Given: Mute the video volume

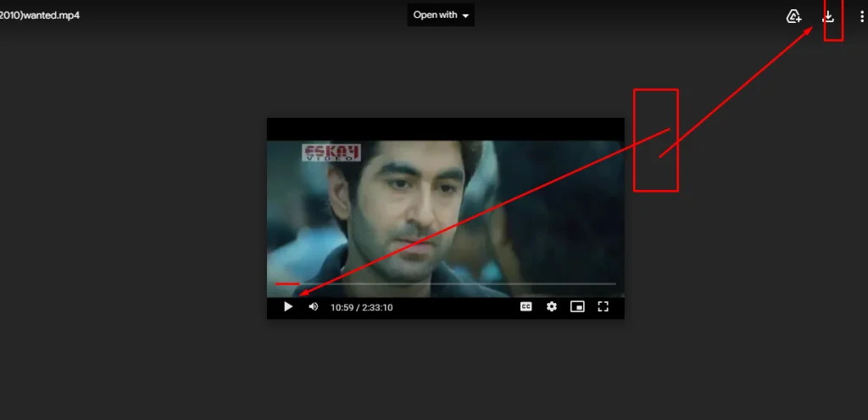Looking at the screenshot, I should tap(314, 306).
